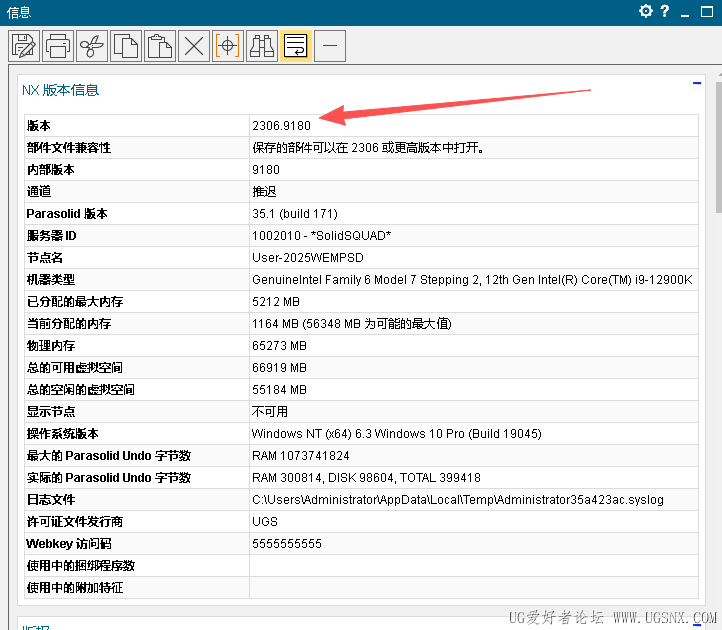Select the GenuineIntel machine type text
Screen dimensions: 722x630
pos(472,280)
